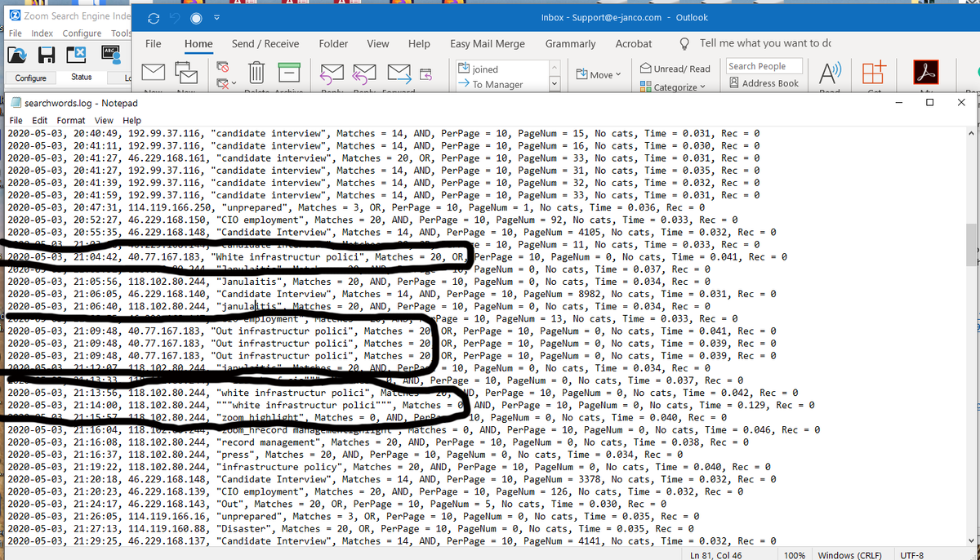
Task: Open the Address Book
Action: point(764,83)
